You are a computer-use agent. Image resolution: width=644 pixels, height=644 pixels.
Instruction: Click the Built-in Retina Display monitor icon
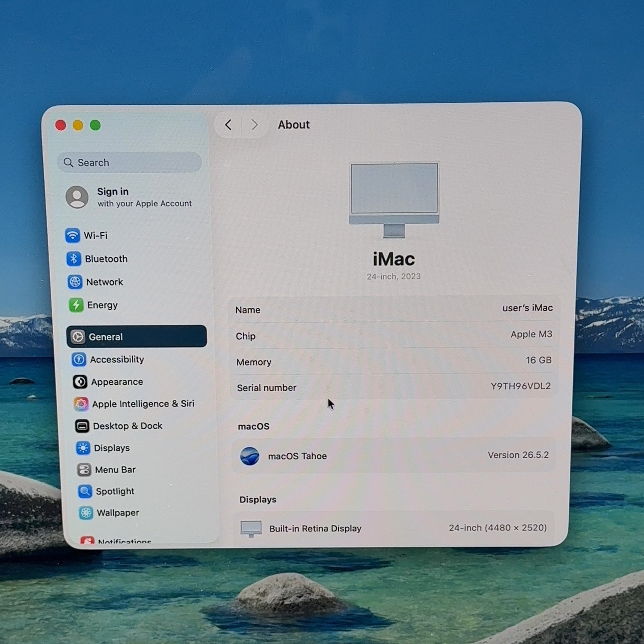251,529
